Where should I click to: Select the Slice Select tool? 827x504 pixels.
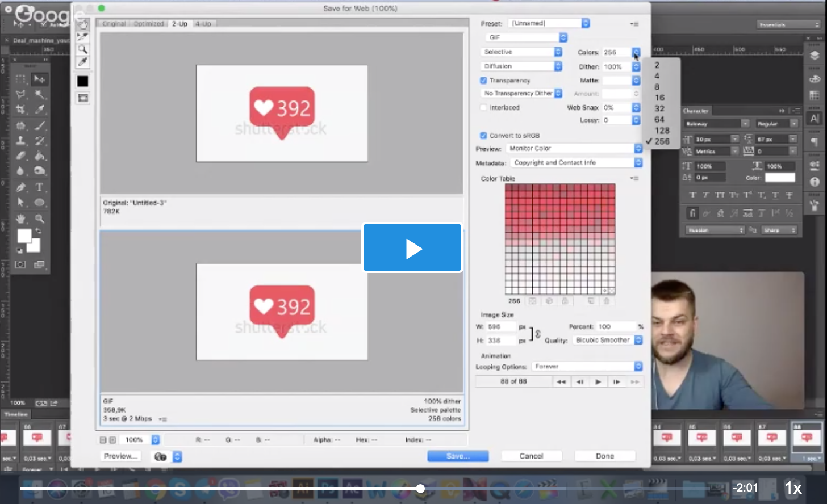(x=83, y=37)
